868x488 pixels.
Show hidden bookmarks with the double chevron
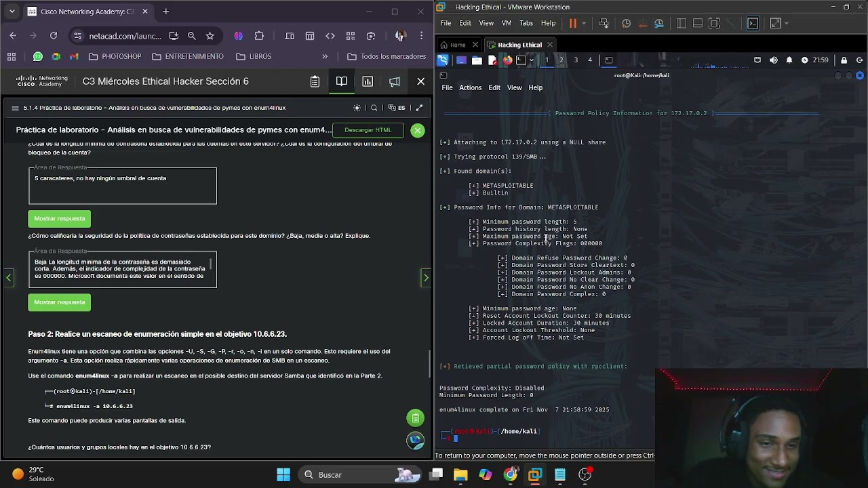(325, 56)
